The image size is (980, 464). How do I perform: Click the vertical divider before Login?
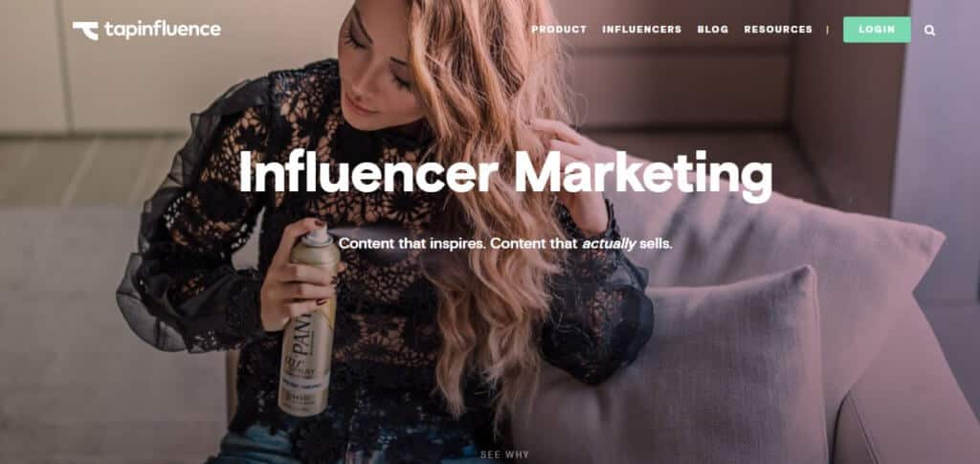pyautogui.click(x=828, y=30)
